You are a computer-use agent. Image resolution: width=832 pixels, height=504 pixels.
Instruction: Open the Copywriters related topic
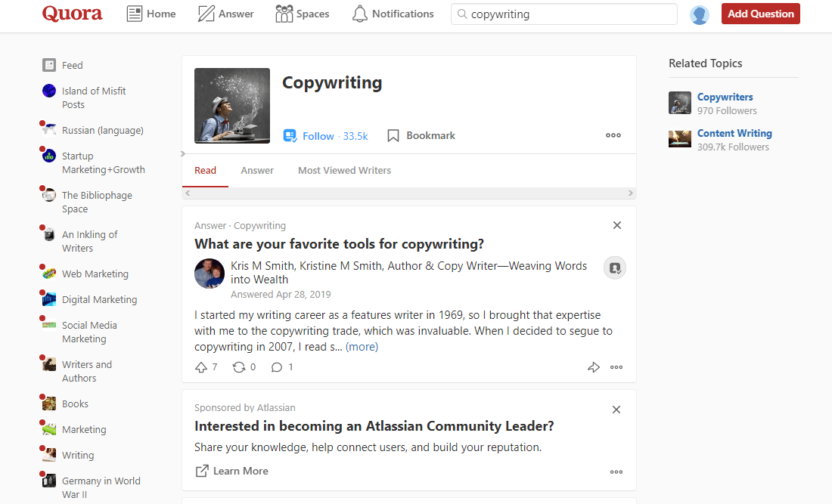(725, 97)
